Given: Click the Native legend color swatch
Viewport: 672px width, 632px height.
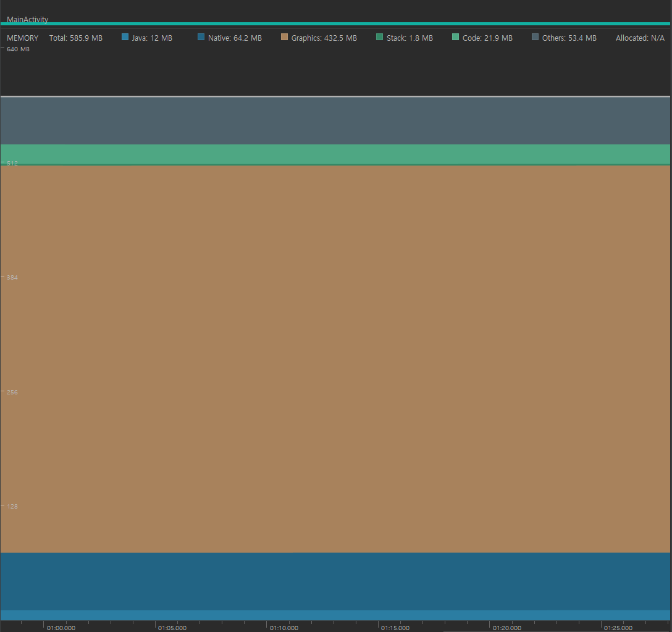Looking at the screenshot, I should 201,37.
